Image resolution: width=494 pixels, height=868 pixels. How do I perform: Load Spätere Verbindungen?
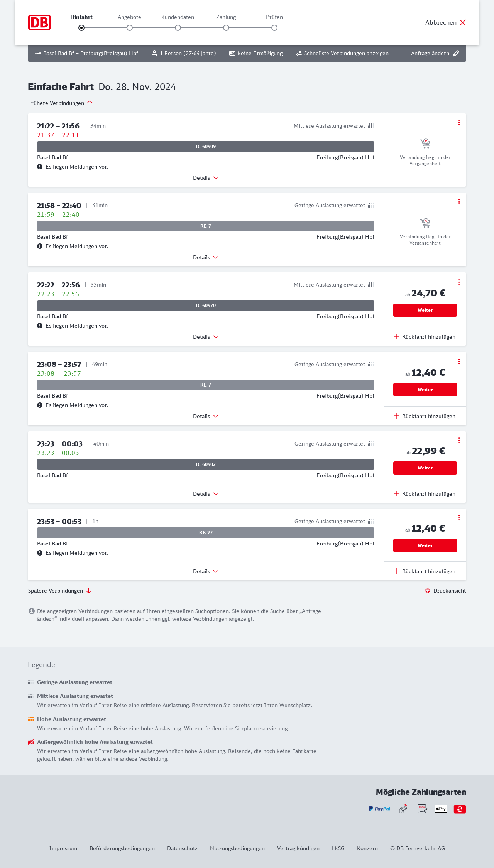coord(60,591)
